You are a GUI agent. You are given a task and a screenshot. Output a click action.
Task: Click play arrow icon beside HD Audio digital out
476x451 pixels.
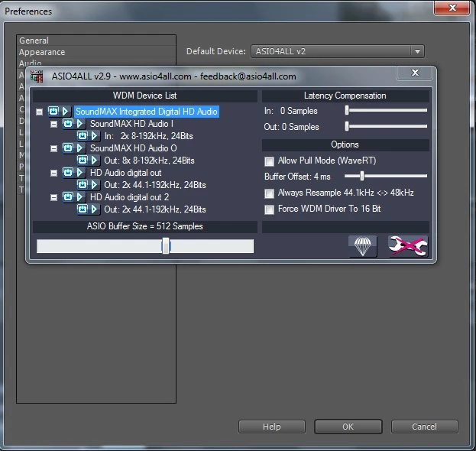[79, 173]
